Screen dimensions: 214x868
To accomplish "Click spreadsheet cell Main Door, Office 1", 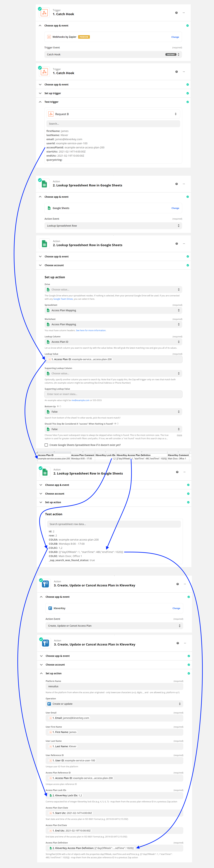I will pos(178,459).
